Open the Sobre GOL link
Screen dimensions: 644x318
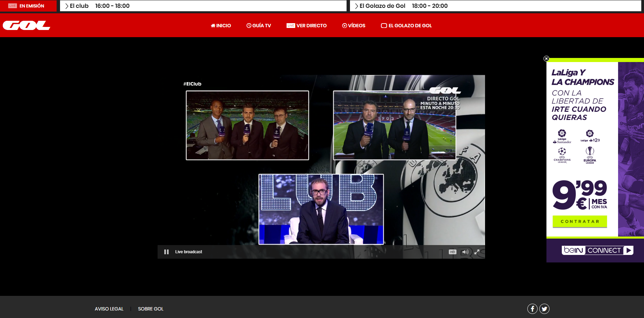[x=151, y=309]
